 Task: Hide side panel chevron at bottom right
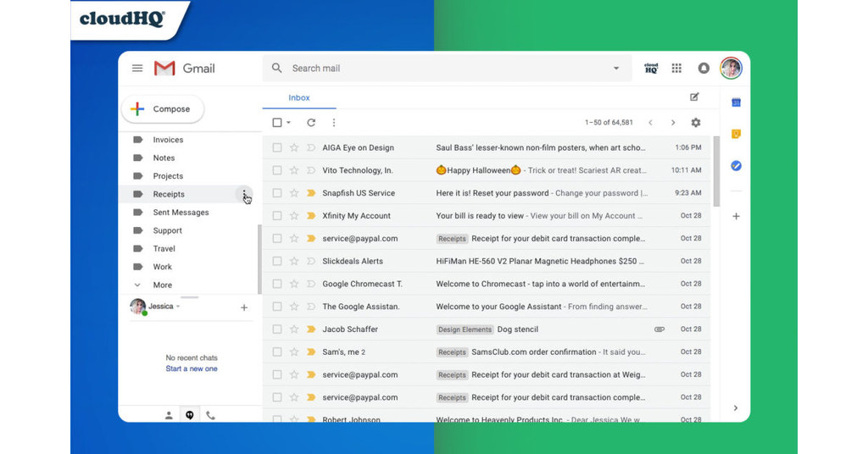(x=735, y=408)
